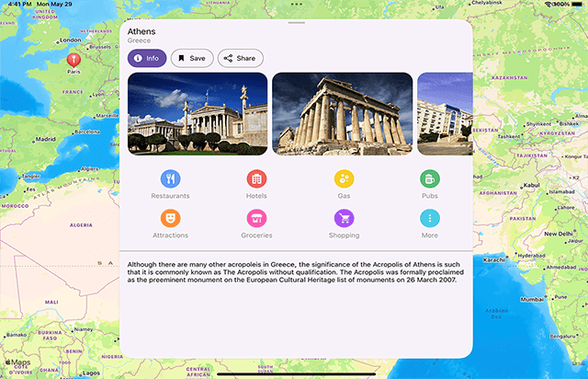Click the Info button
The height and width of the screenshot is (379, 588).
[147, 58]
